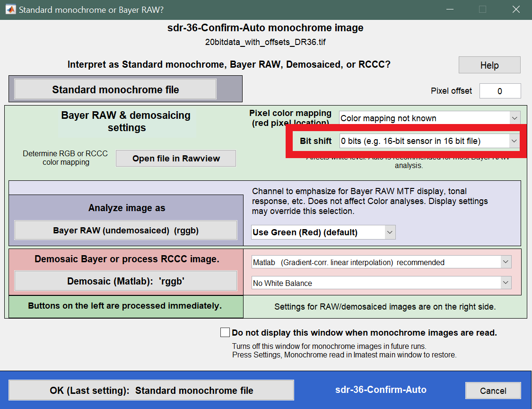Click the Demosaic Bayer or process RCCC image label
Screen dimensions: 532x409
(x=127, y=259)
